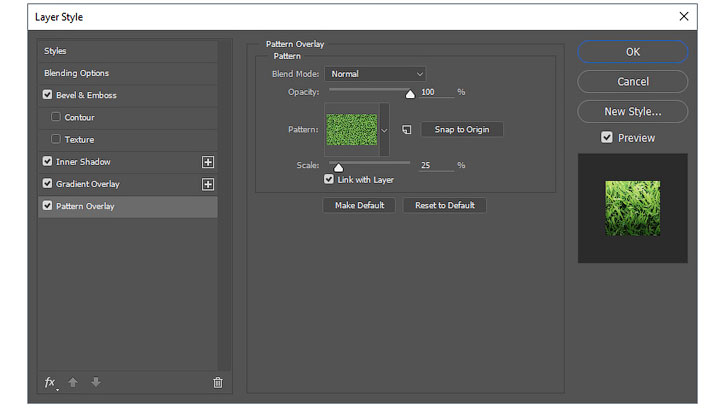Click the move effect down arrow
This screenshot has height=408, width=725.
coord(96,382)
